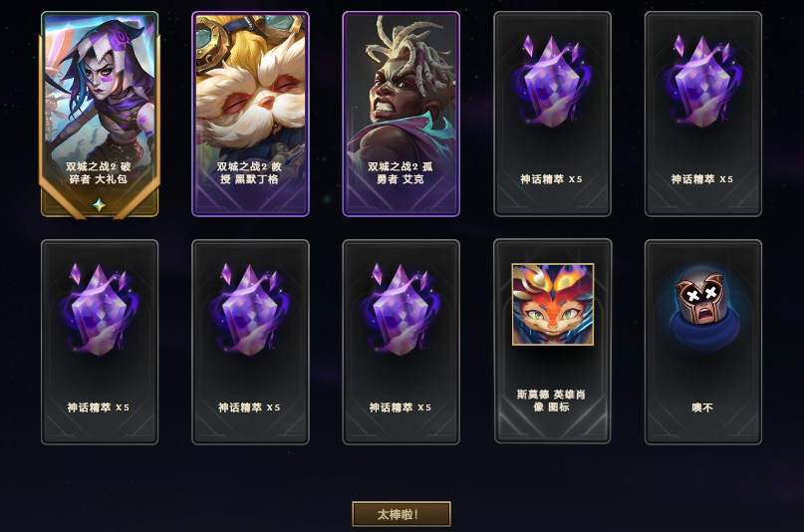The width and height of the screenshot is (804, 532).
Task: Click the purple gem icon above the 噢不 emote
Action: (702, 81)
